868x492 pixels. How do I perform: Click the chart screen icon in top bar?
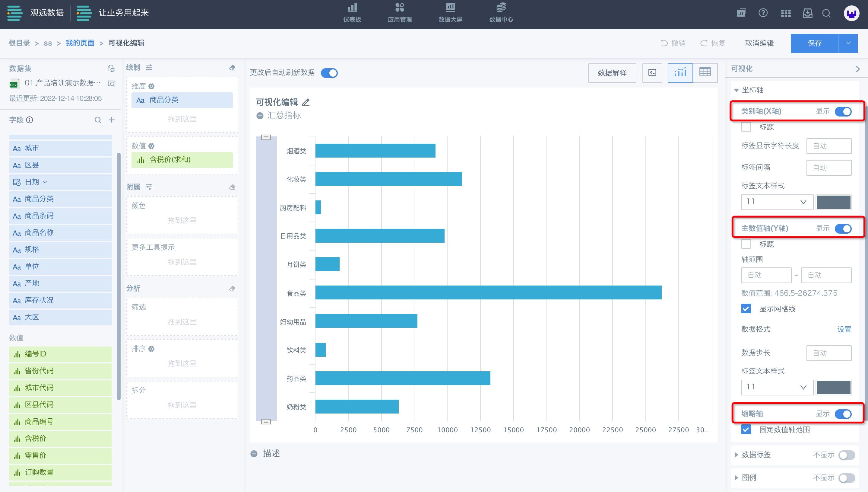pos(741,13)
